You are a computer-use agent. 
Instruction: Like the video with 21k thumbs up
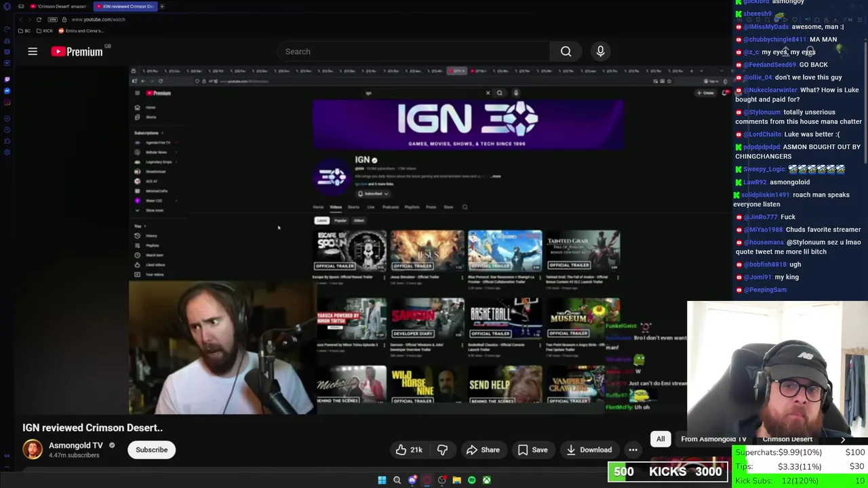(410, 450)
